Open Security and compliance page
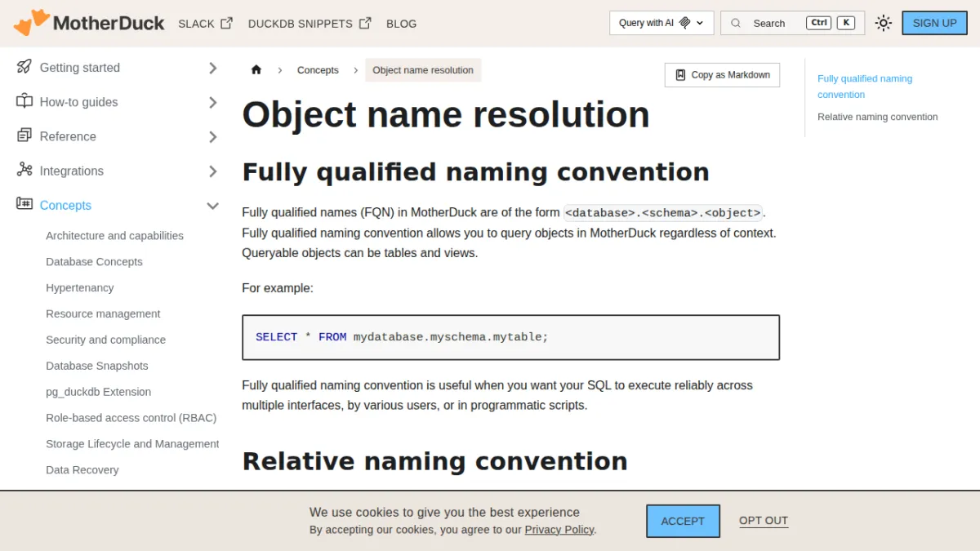Image resolution: width=980 pixels, height=551 pixels. tap(105, 340)
